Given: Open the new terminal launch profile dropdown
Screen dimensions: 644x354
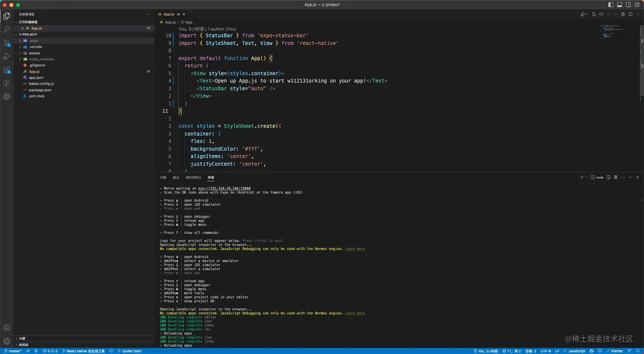Looking at the screenshot, I should click(x=586, y=177).
